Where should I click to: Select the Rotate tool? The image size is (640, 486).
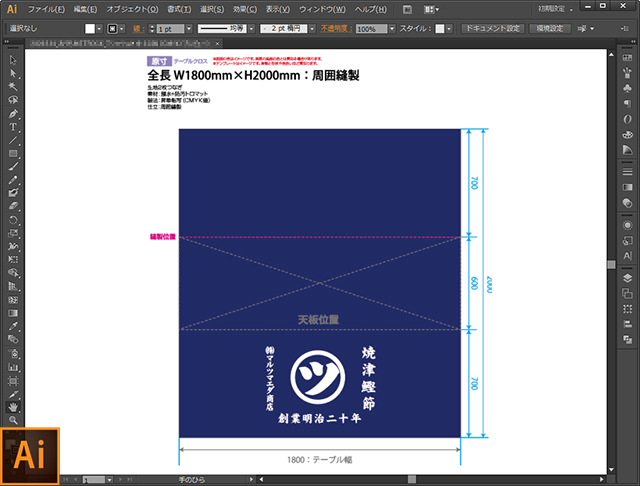[13, 220]
